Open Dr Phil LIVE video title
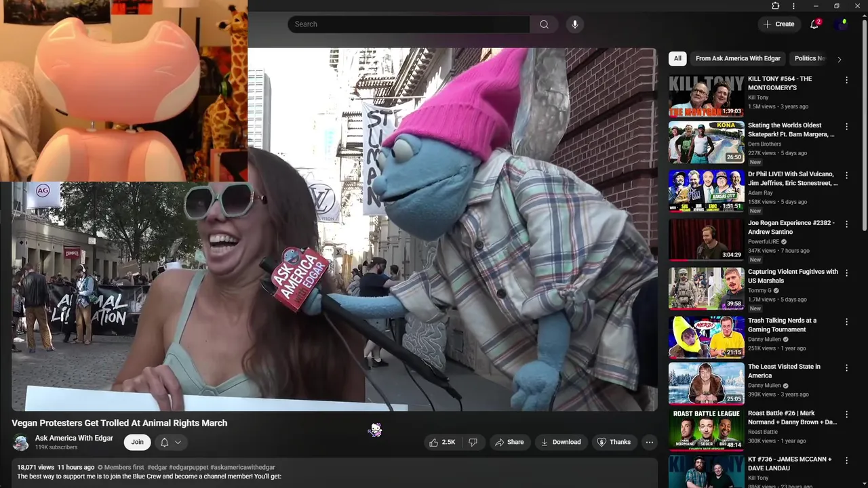 click(793, 178)
